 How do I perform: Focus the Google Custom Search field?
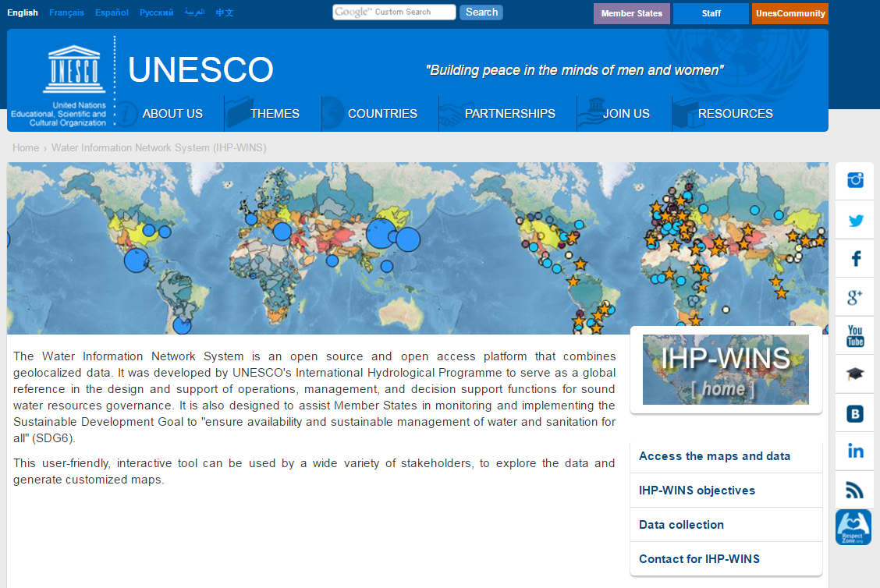click(394, 12)
